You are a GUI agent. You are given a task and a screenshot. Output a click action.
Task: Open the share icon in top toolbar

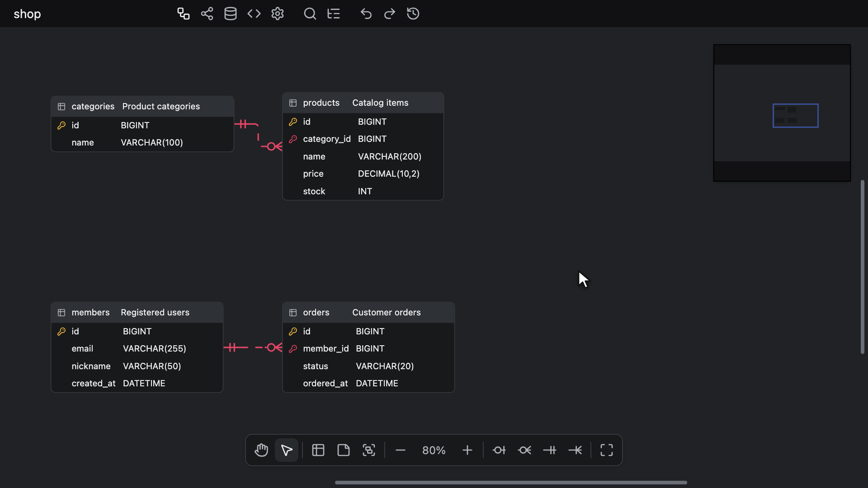(x=207, y=14)
